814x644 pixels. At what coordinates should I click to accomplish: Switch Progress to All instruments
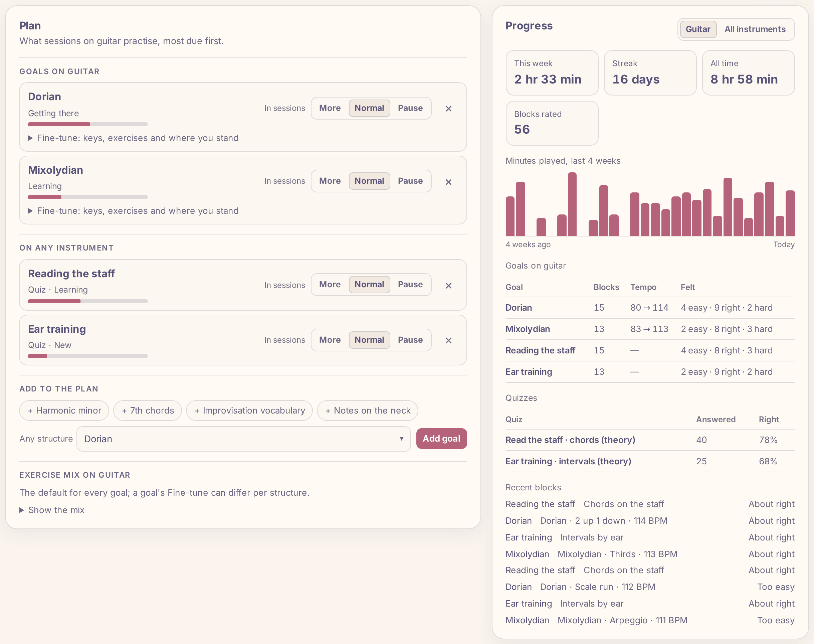click(x=755, y=29)
